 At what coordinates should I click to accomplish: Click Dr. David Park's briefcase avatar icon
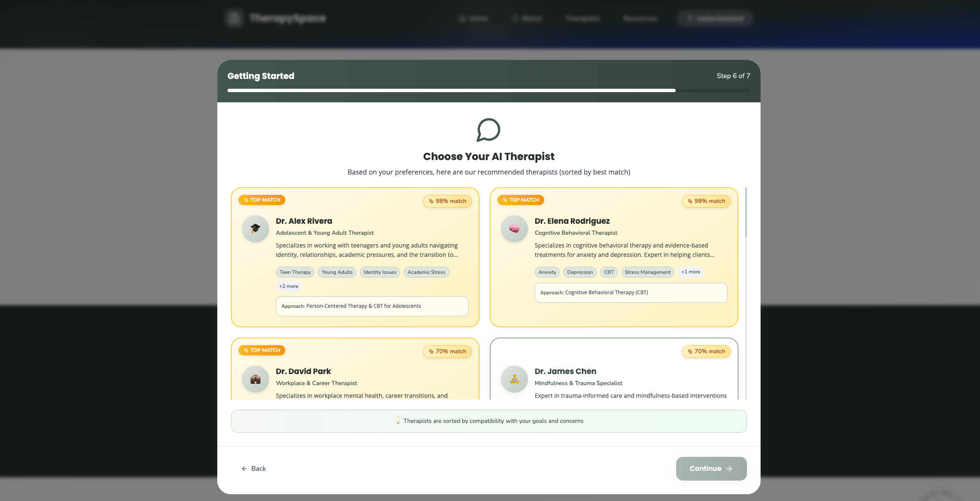coord(255,379)
